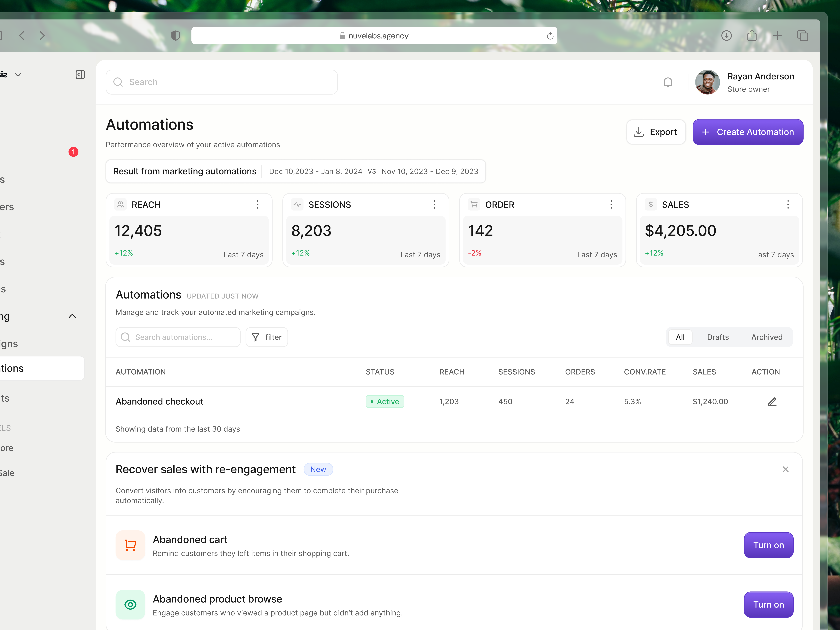Collapse the sidebar with the panel toggle icon

pyautogui.click(x=80, y=74)
